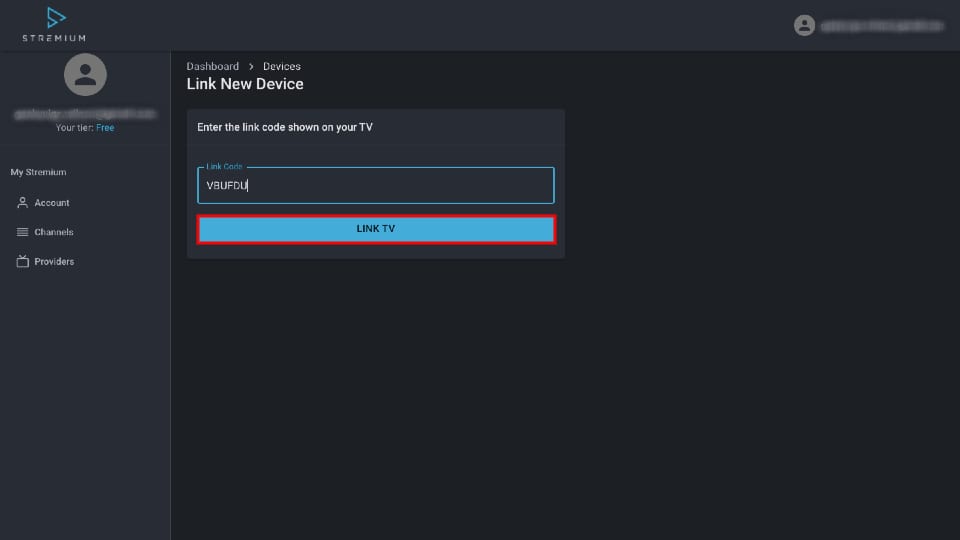Open the blurred username menu in top bar
This screenshot has height=540, width=960.
[882, 26]
